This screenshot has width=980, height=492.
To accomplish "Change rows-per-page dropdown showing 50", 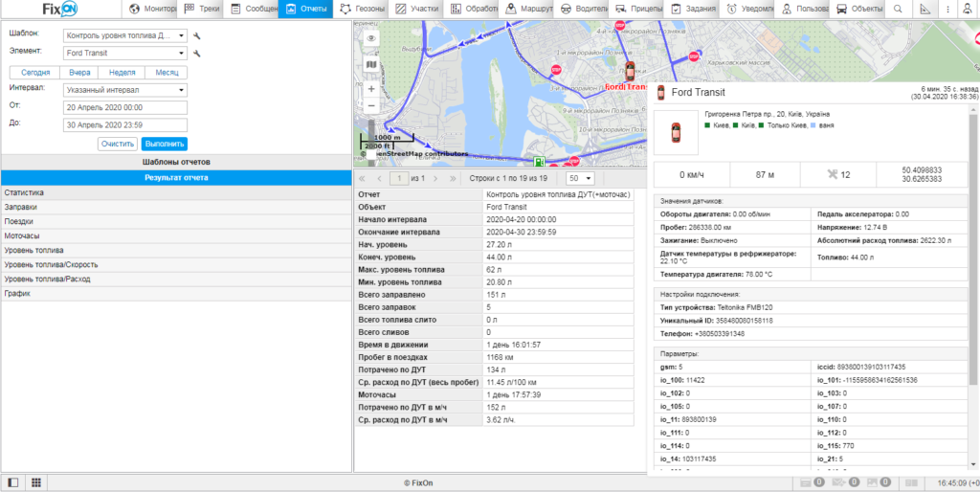I will point(580,178).
